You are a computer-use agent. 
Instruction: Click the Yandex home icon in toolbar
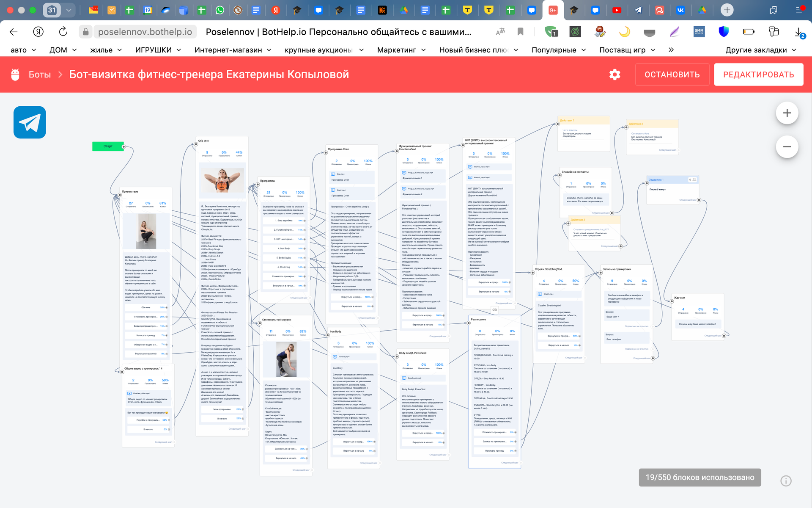(x=38, y=32)
